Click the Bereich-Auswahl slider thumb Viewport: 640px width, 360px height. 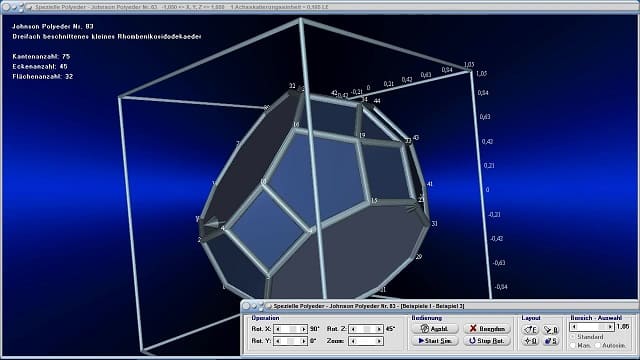pos(602,327)
